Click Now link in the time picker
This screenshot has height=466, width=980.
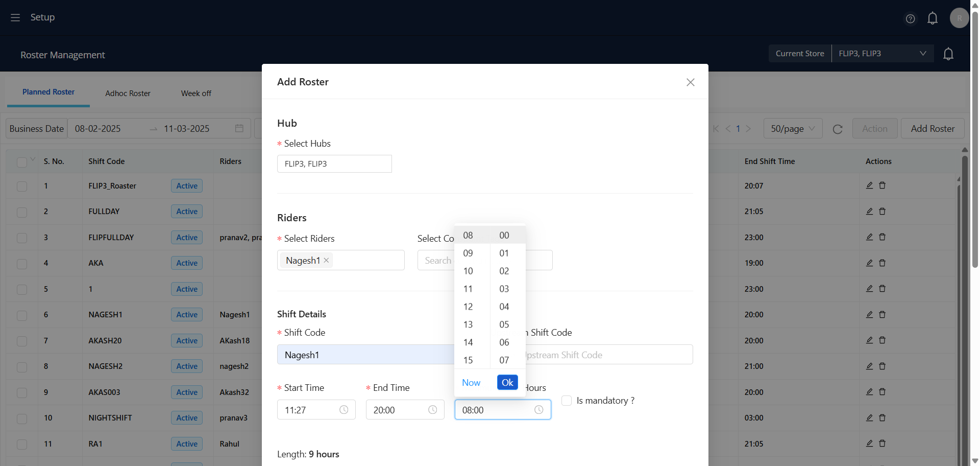click(471, 383)
